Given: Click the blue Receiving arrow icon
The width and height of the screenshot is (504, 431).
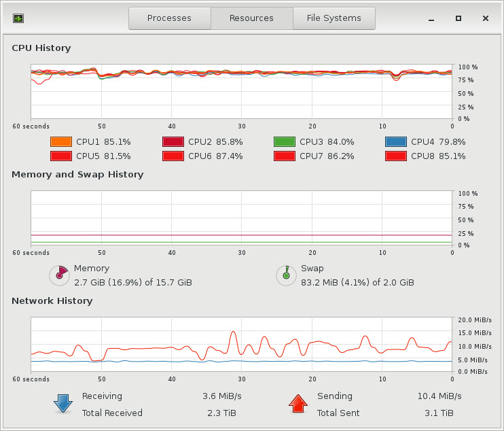Looking at the screenshot, I should (x=63, y=404).
